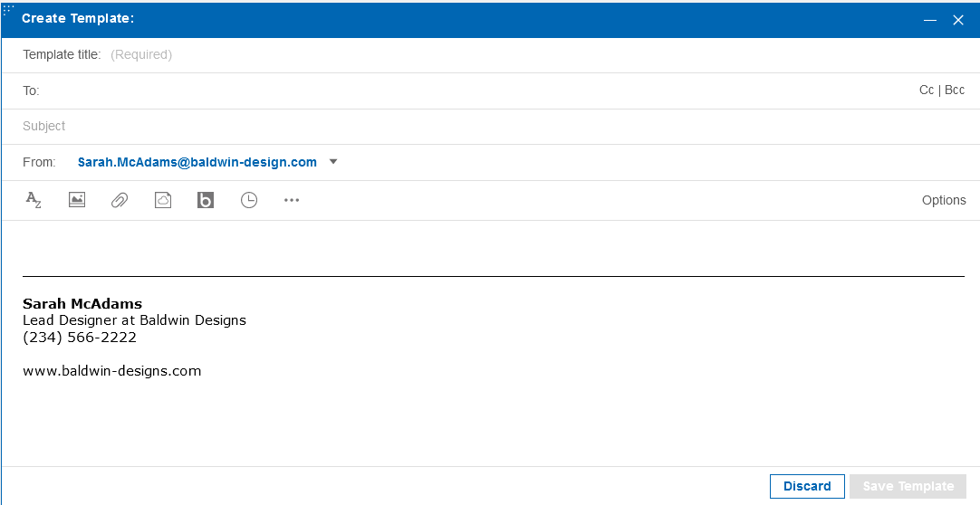Minimize the Create Template window

tap(930, 20)
